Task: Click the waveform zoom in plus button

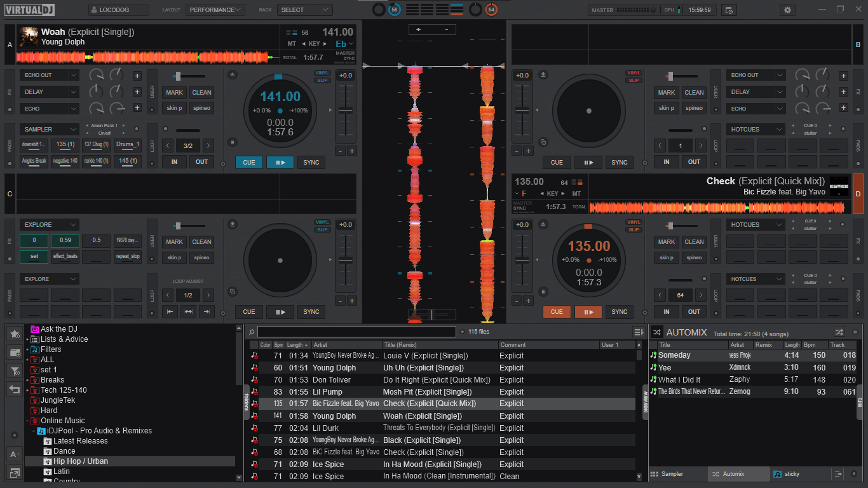Action: [x=418, y=30]
